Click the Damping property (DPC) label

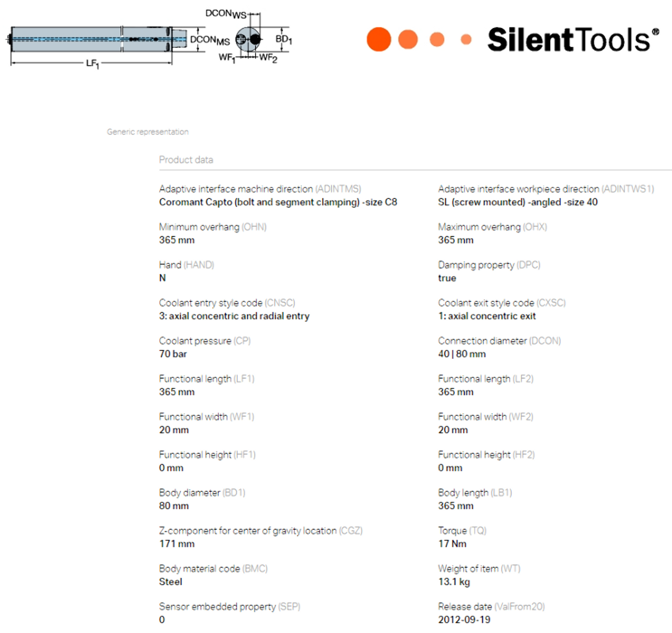click(489, 265)
